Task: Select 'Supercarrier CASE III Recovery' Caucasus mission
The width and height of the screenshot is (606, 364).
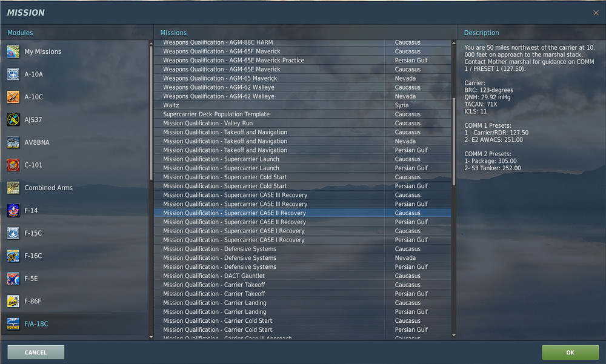Action: (302, 195)
